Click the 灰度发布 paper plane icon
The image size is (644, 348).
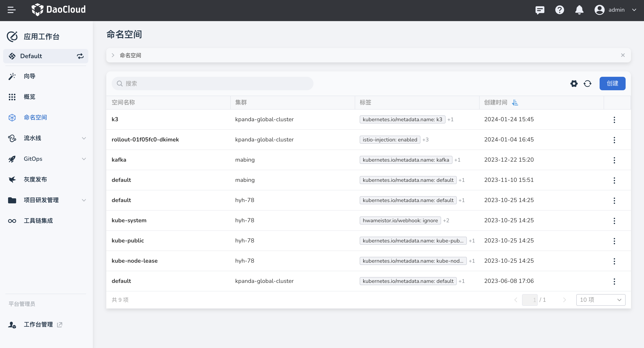pyautogui.click(x=12, y=179)
